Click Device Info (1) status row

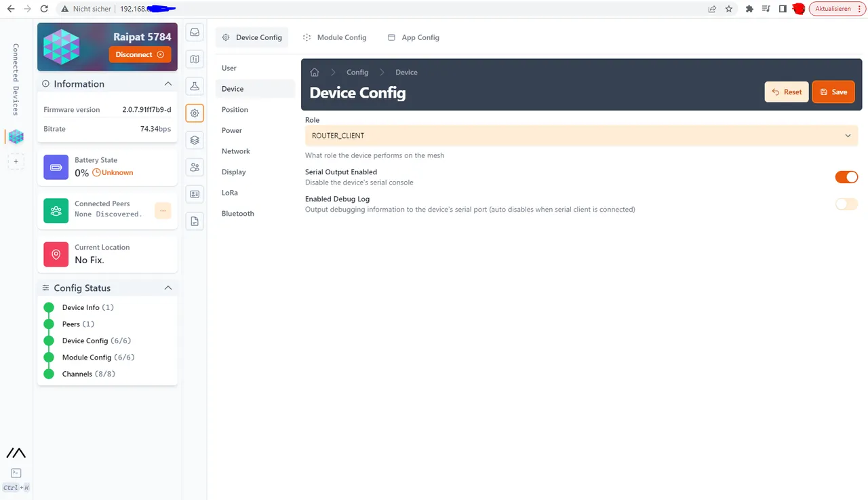click(x=88, y=307)
